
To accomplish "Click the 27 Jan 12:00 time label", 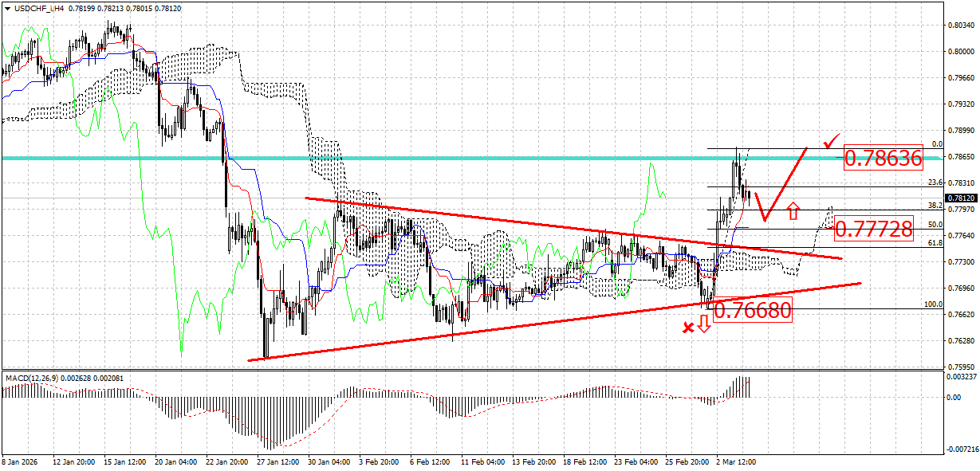I will (x=279, y=462).
